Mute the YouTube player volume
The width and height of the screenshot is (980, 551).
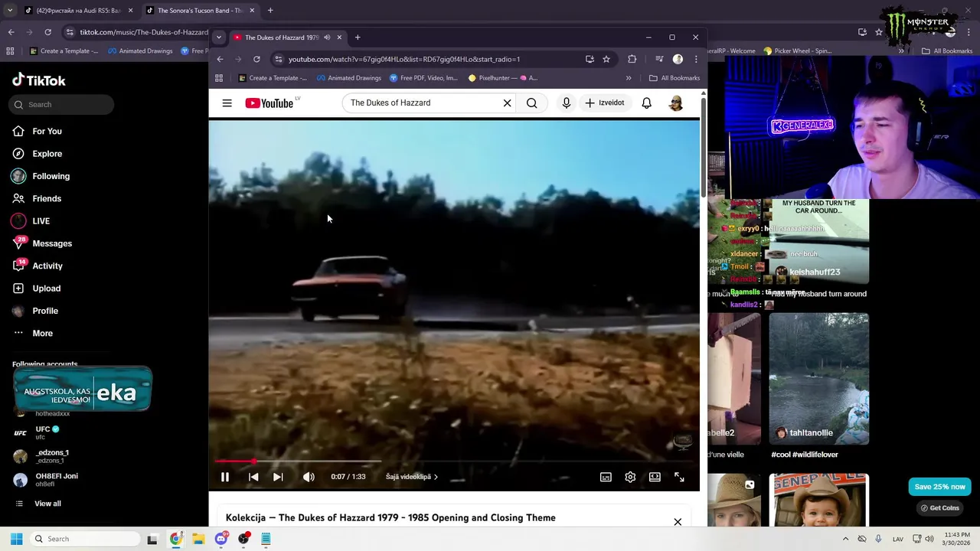pos(309,477)
